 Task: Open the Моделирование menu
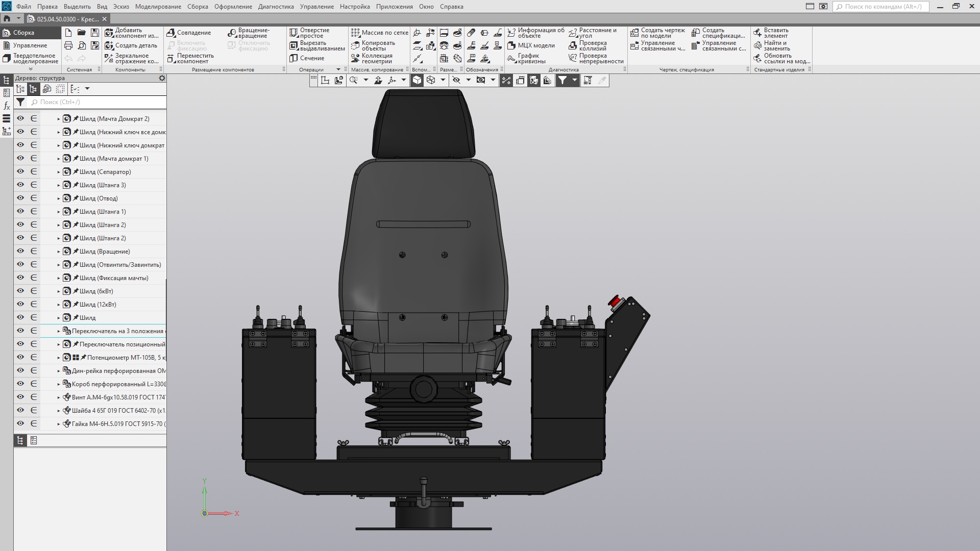158,7
